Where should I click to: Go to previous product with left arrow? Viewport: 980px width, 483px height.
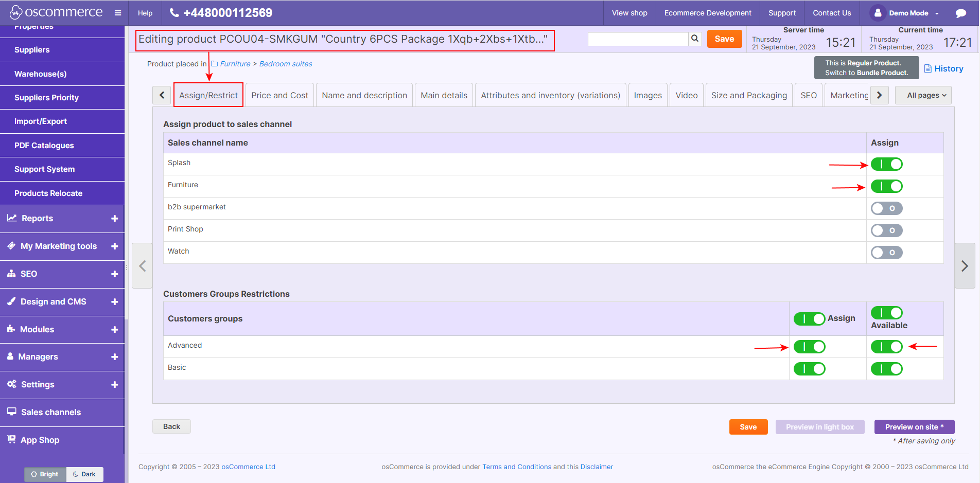coord(142,266)
